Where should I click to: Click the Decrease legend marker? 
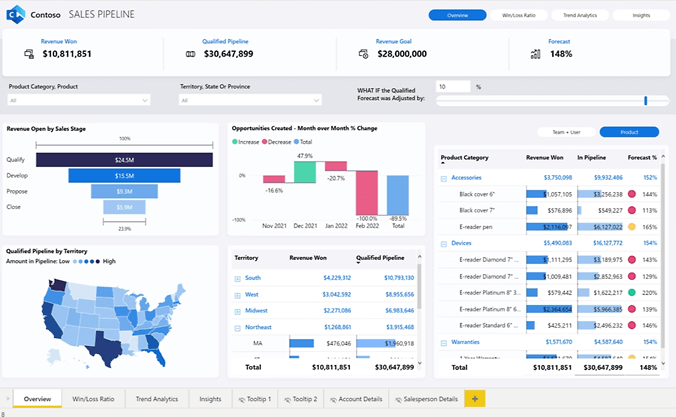coord(264,142)
